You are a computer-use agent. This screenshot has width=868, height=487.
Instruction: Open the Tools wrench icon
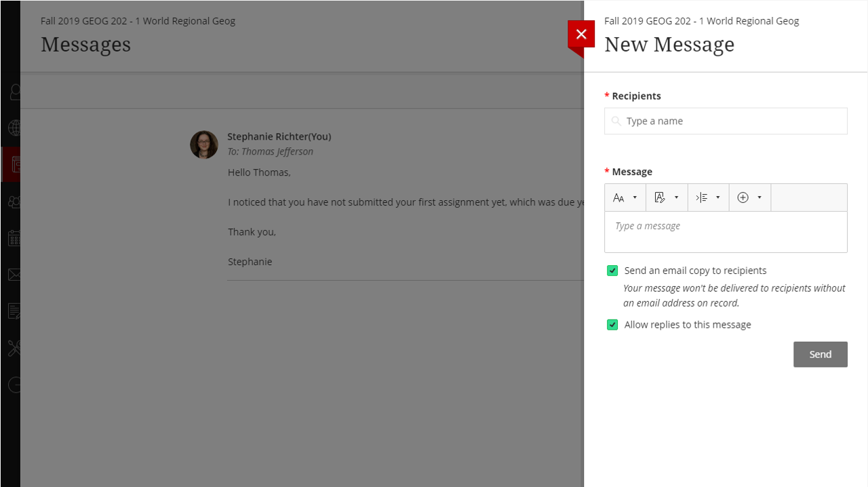[x=14, y=348]
